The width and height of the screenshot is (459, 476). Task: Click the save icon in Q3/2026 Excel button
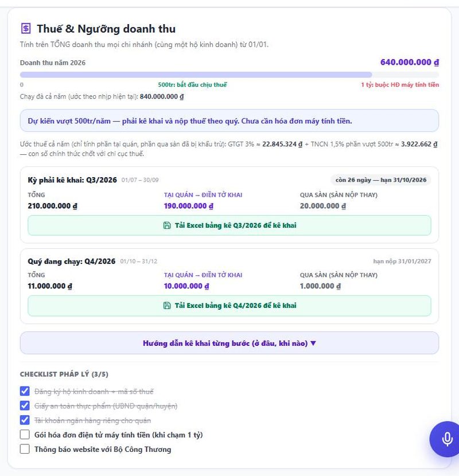(x=167, y=225)
